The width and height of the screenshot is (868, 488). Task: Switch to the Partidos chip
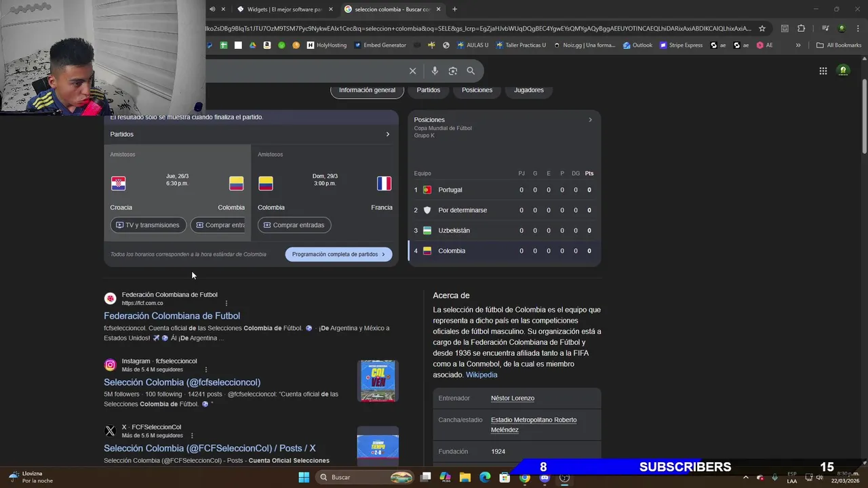click(429, 89)
